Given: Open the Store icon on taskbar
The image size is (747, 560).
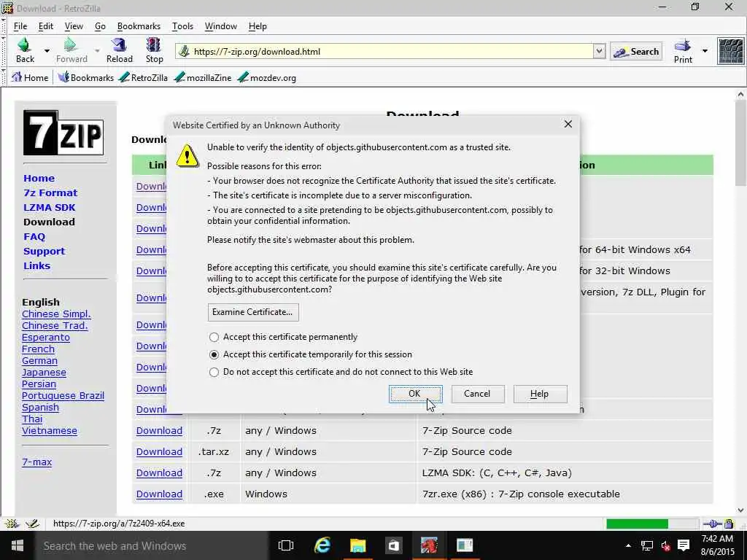Looking at the screenshot, I should click(393, 545).
